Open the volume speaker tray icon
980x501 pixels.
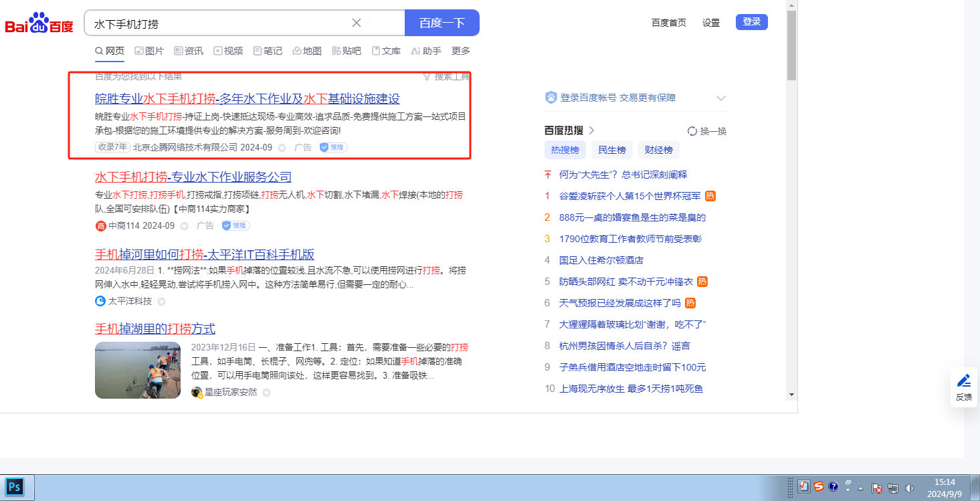tap(910, 488)
